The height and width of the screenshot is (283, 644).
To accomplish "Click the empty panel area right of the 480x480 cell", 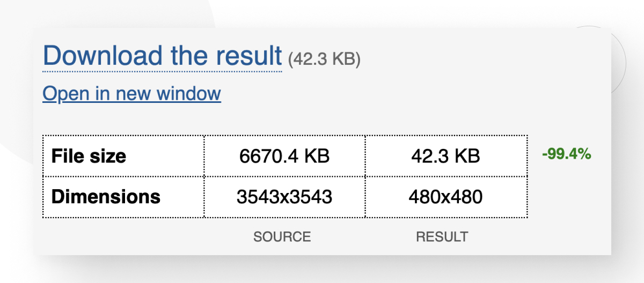I will pyautogui.click(x=569, y=197).
